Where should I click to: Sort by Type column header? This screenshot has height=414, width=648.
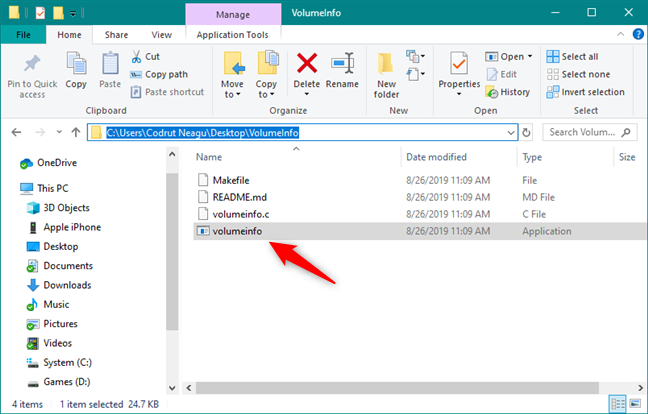coord(532,157)
